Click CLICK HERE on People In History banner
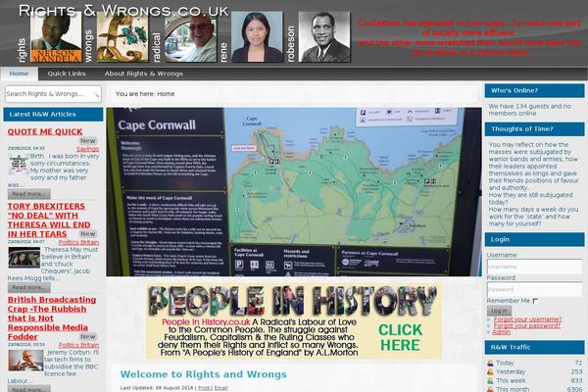588x392 pixels. [400, 337]
